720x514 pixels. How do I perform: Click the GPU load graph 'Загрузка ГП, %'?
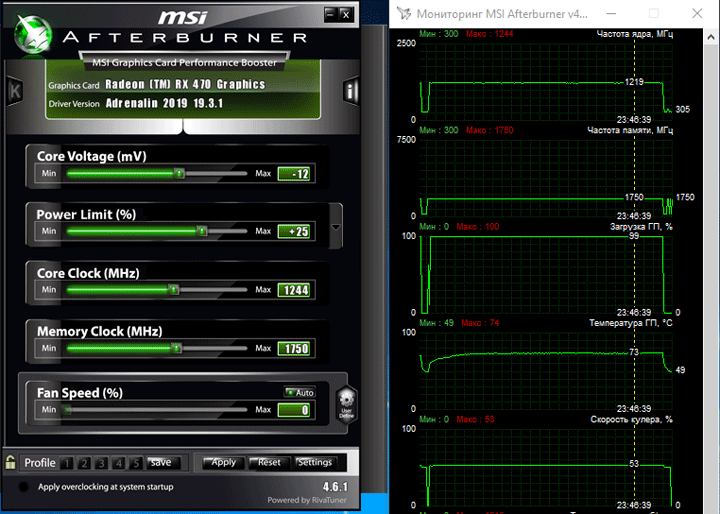546,274
